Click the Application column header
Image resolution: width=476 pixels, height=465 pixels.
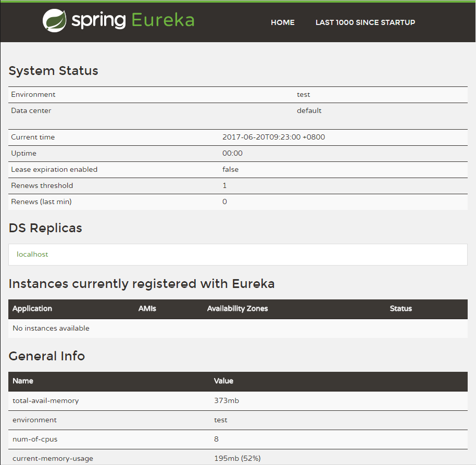click(x=32, y=309)
